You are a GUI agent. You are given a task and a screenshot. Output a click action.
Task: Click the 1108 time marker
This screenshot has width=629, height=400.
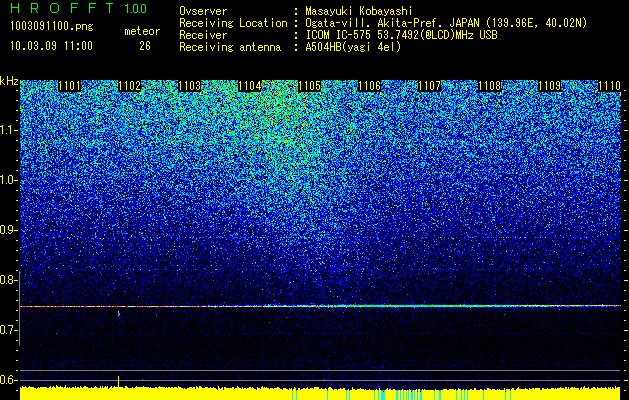tap(489, 86)
